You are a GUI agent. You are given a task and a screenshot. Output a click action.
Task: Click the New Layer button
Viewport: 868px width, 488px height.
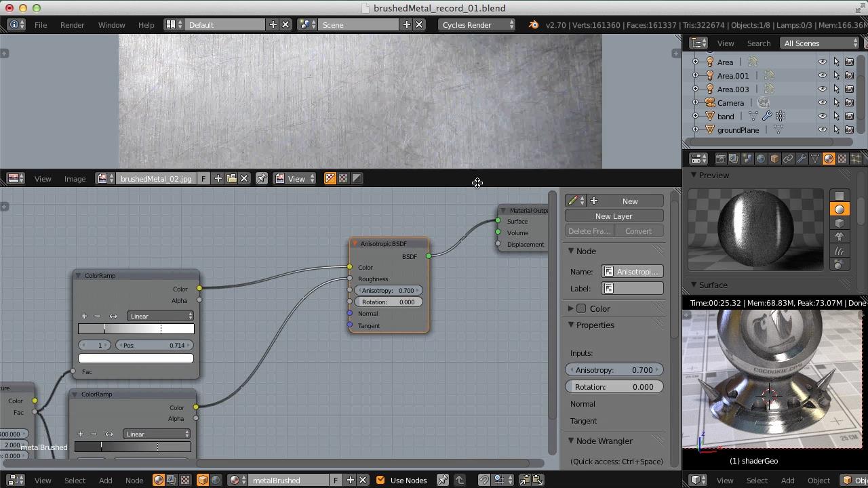pos(614,216)
